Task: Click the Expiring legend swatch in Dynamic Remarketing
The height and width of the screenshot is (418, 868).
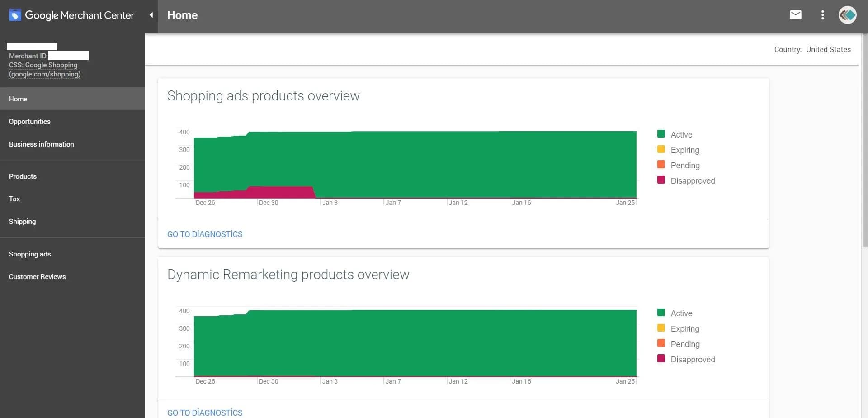Action: pyautogui.click(x=661, y=328)
